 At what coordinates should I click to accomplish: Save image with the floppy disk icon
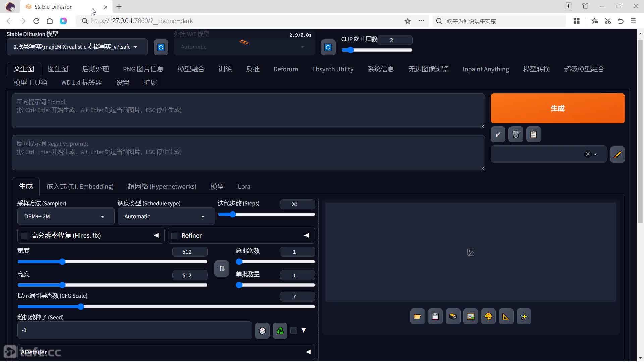click(x=435, y=317)
